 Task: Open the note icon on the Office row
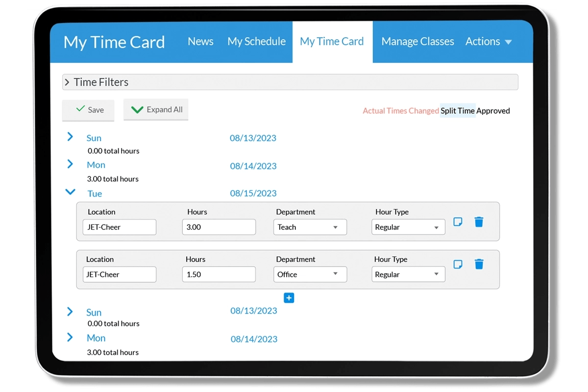click(x=458, y=264)
